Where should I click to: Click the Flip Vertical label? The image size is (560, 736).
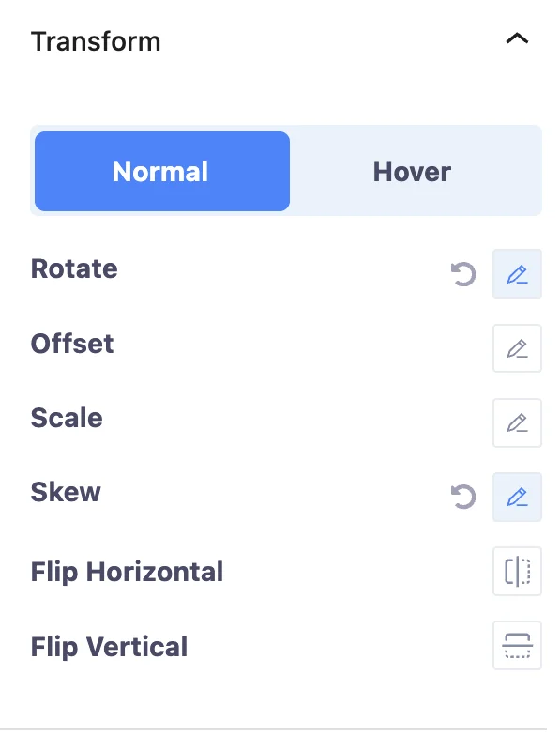click(109, 647)
